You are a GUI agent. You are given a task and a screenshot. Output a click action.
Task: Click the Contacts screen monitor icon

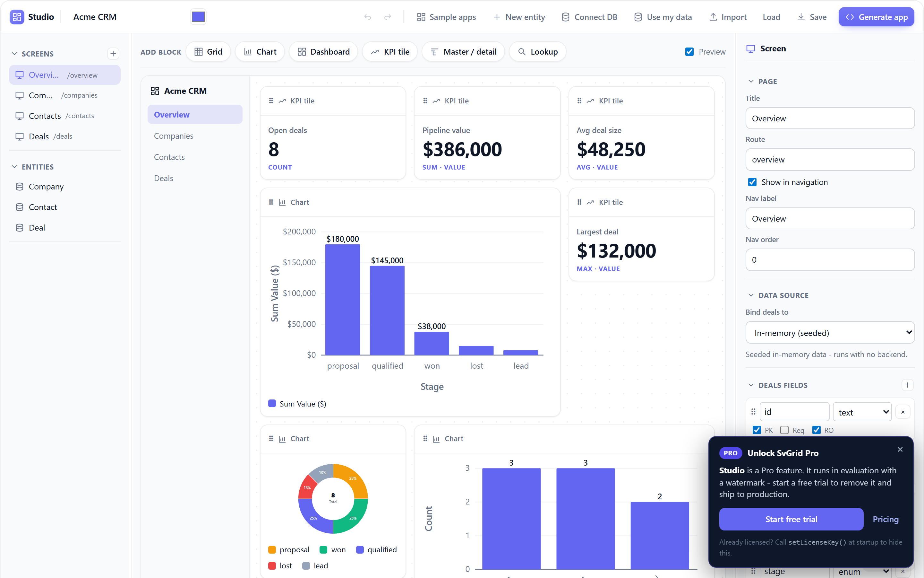[x=20, y=116]
